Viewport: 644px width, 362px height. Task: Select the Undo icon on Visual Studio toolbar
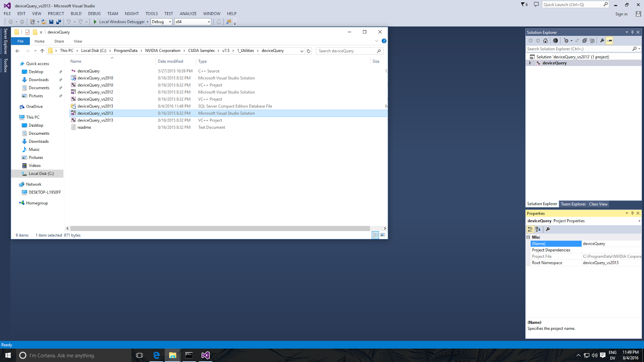[69, 22]
